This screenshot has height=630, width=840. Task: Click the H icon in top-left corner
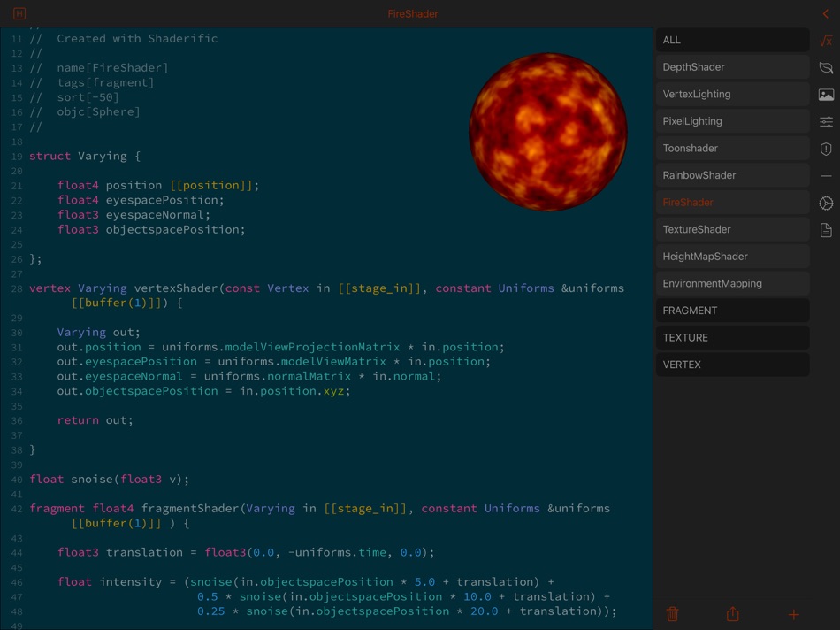pos(19,13)
